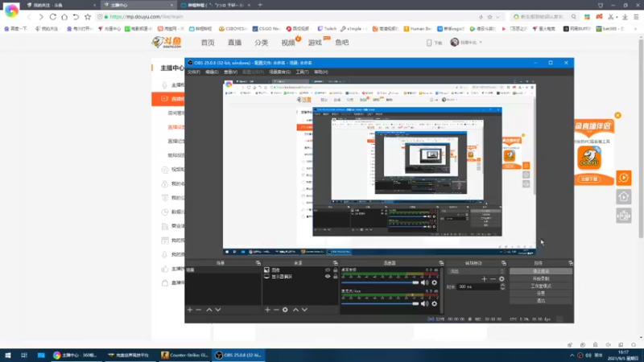Screen dimensions: 644x362
Task: Open 帮助(H) menu in OBS
Action: pos(321,72)
